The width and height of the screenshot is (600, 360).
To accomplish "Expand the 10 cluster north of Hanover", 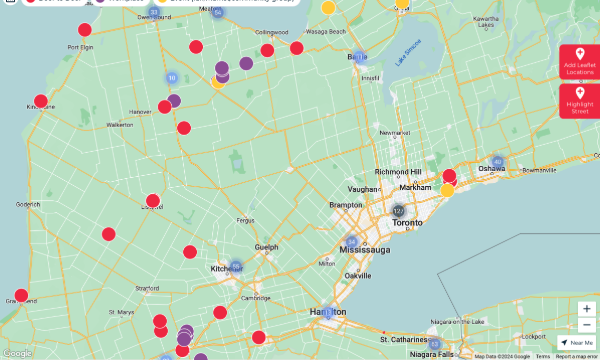I will point(172,78).
